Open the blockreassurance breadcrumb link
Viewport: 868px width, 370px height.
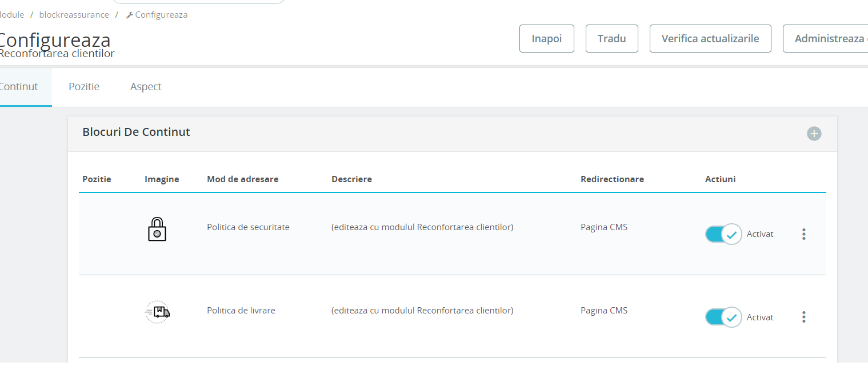click(74, 15)
